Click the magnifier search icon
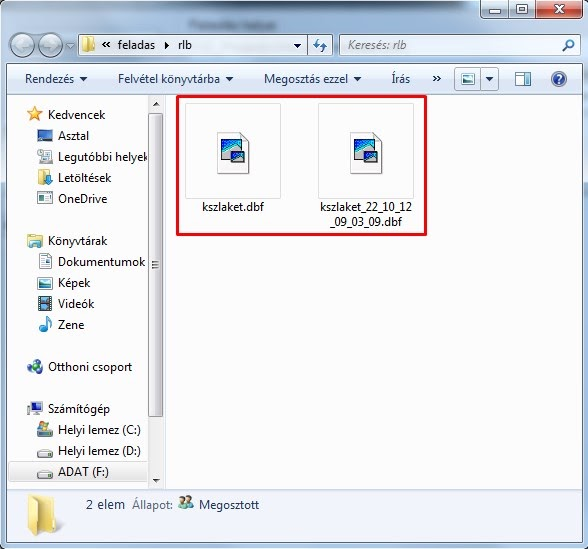 pyautogui.click(x=568, y=45)
